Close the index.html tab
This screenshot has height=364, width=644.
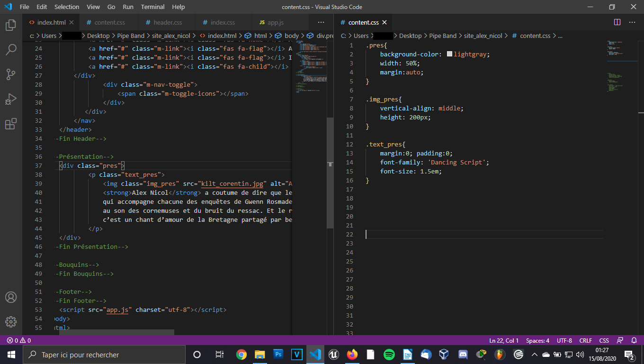(x=72, y=22)
